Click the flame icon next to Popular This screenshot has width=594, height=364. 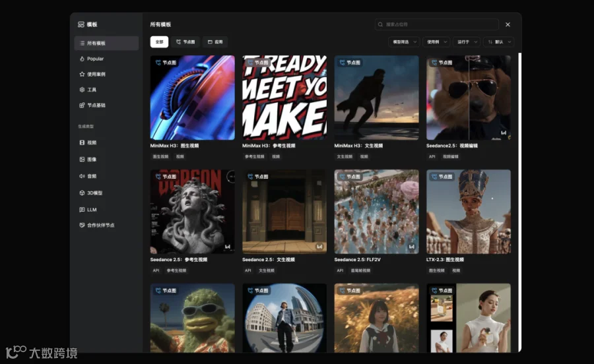tap(82, 59)
